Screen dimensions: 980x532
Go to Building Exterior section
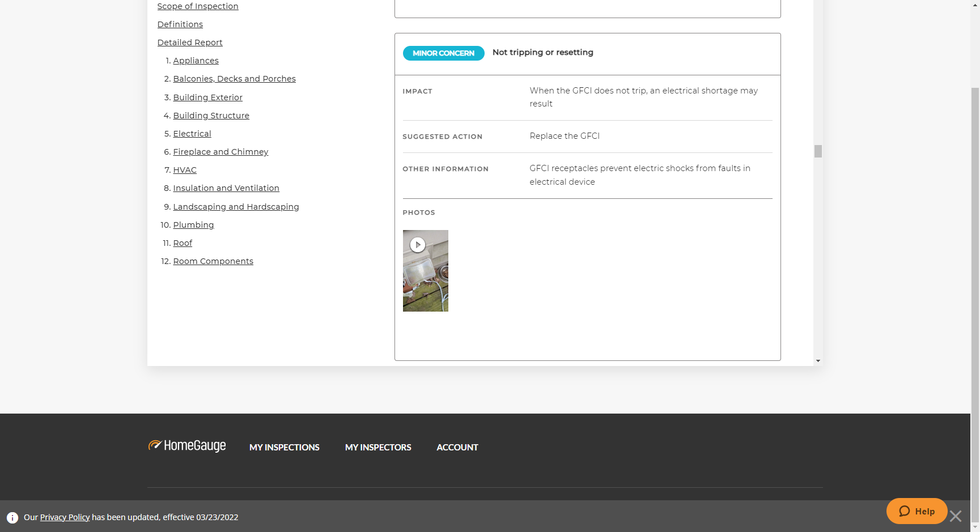208,97
